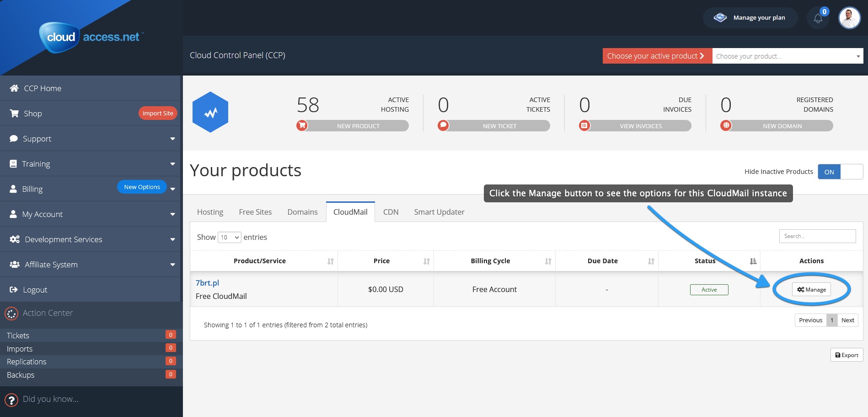Click the Manage your plan layers icon
868x417 pixels.
pyautogui.click(x=720, y=18)
